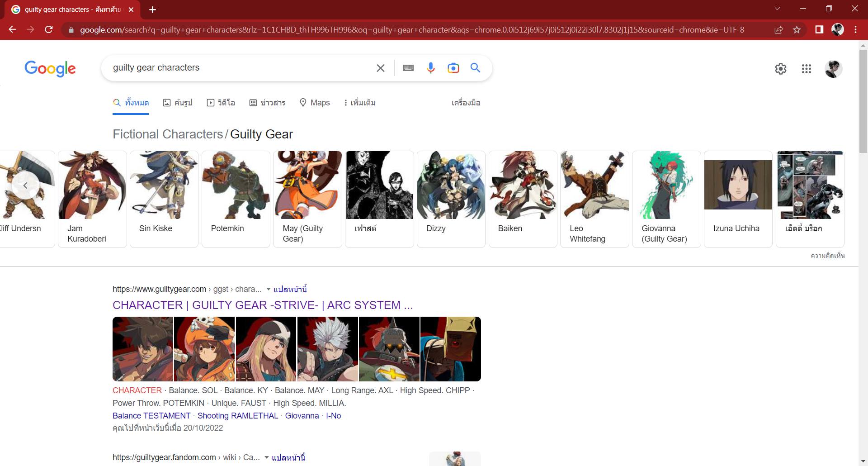Select the Izuna Uchiha character card
868x466 pixels.
(x=738, y=199)
